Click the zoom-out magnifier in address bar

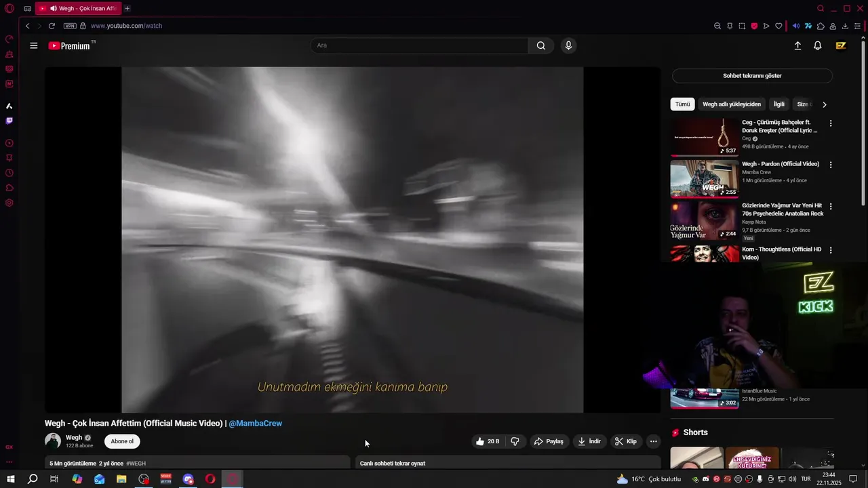pyautogui.click(x=717, y=26)
